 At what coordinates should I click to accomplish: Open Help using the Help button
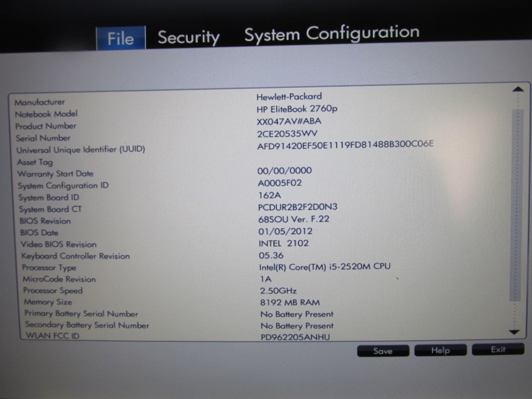coord(440,351)
